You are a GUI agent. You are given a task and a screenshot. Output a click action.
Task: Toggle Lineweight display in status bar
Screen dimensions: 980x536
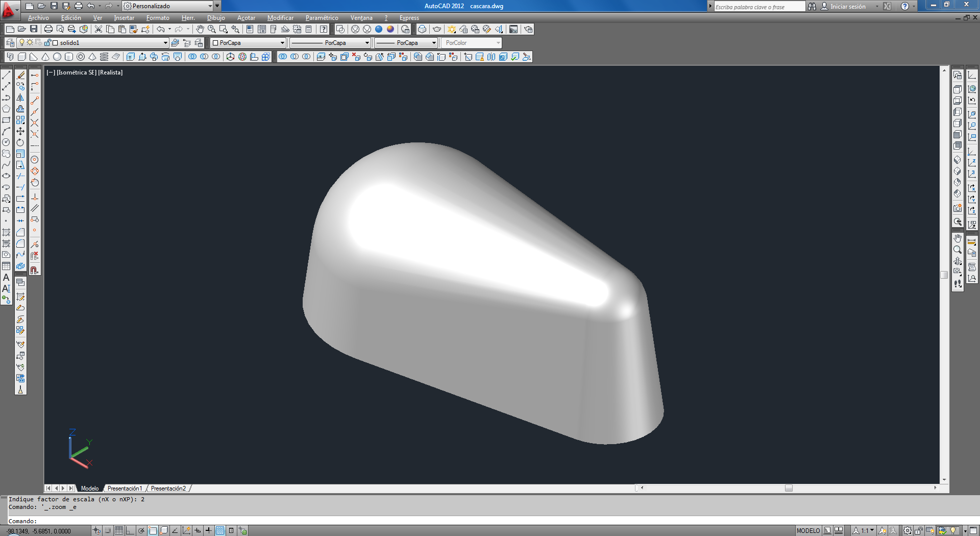click(x=209, y=530)
